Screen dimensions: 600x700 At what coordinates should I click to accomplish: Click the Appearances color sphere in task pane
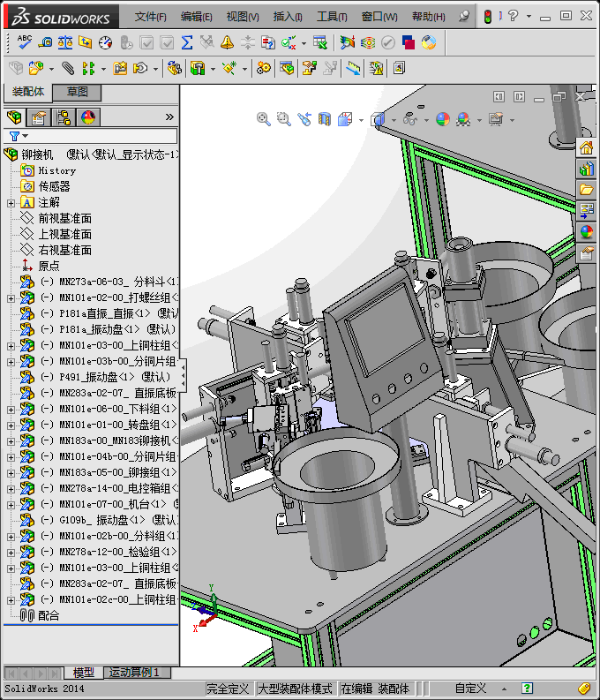click(586, 231)
